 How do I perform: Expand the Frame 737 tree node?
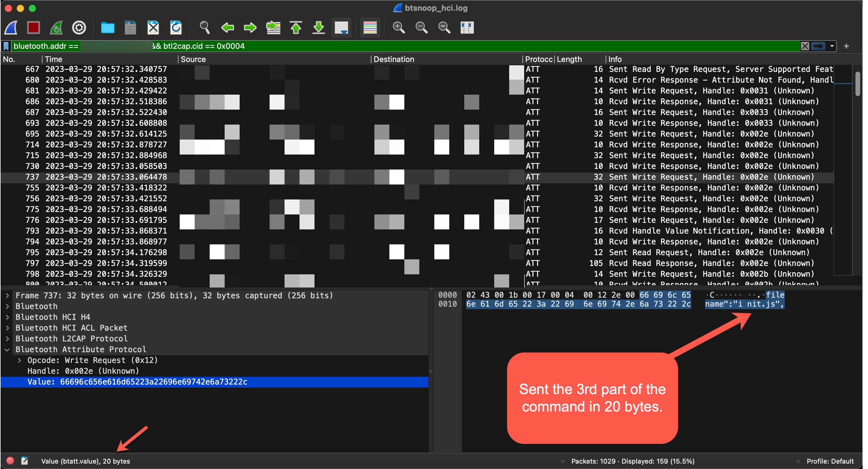[x=7, y=296]
